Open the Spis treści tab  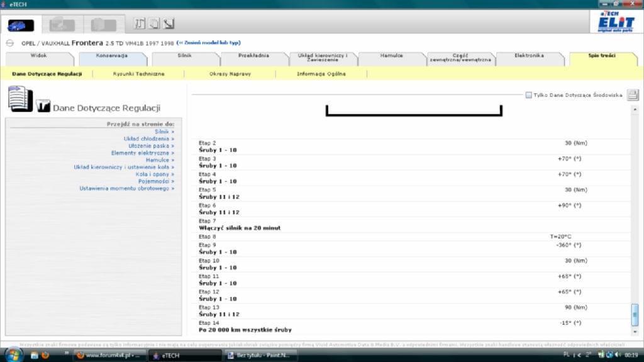pyautogui.click(x=602, y=59)
